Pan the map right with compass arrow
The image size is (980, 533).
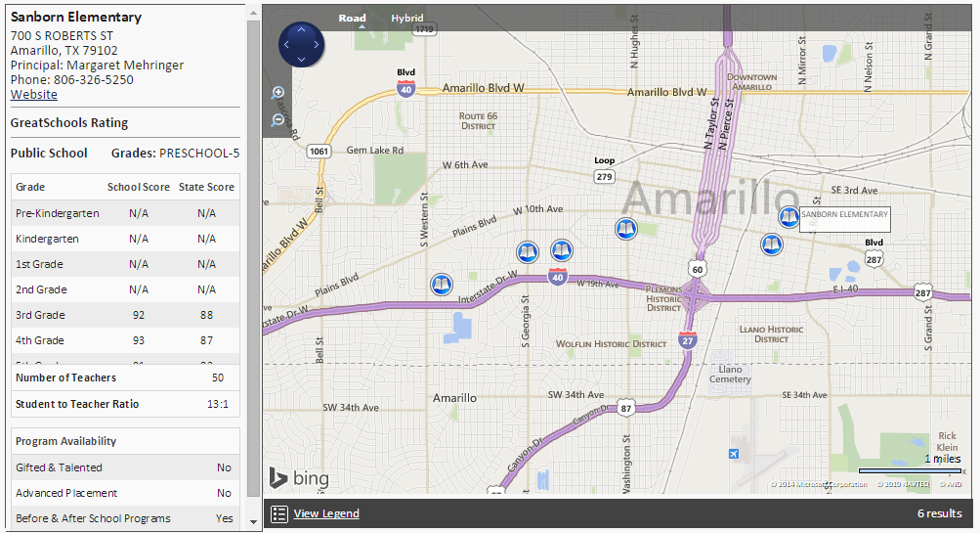[x=317, y=44]
